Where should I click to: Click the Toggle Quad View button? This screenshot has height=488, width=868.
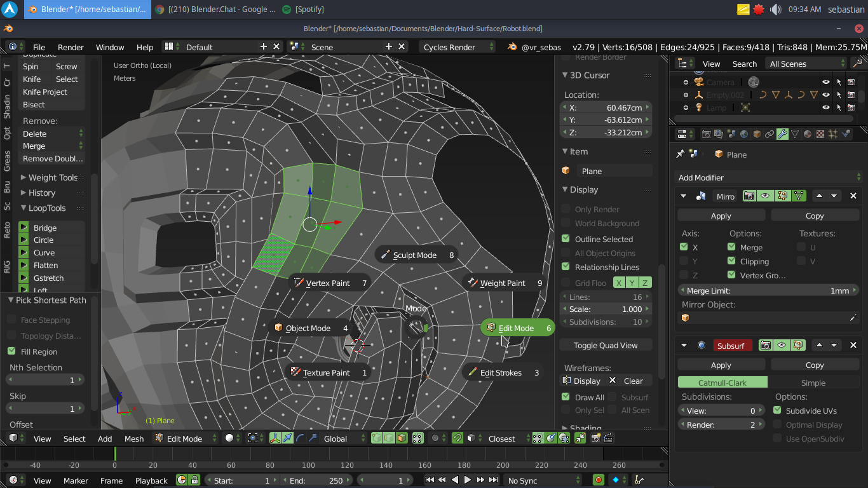[606, 345]
